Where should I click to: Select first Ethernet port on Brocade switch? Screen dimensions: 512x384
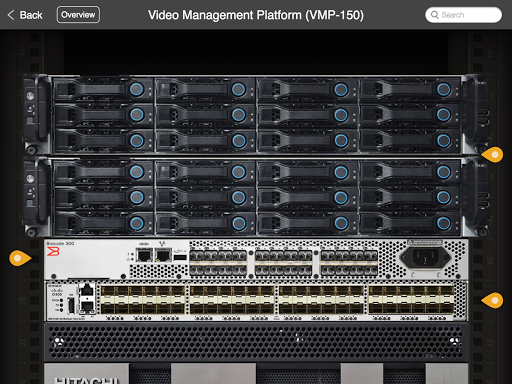[144, 255]
